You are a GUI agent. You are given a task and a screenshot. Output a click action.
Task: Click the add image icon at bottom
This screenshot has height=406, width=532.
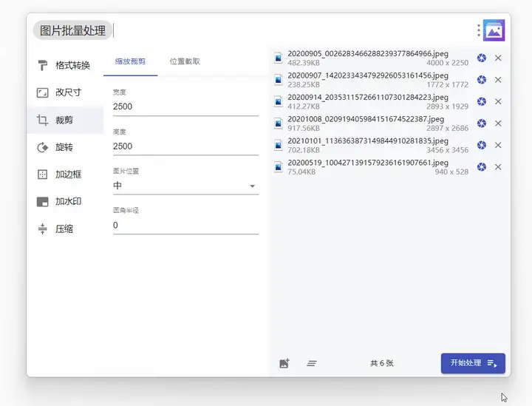(284, 363)
